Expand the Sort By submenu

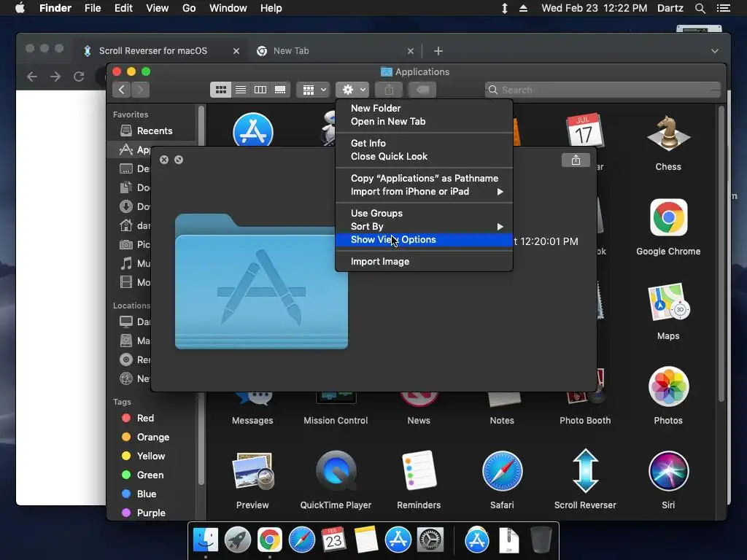click(424, 227)
